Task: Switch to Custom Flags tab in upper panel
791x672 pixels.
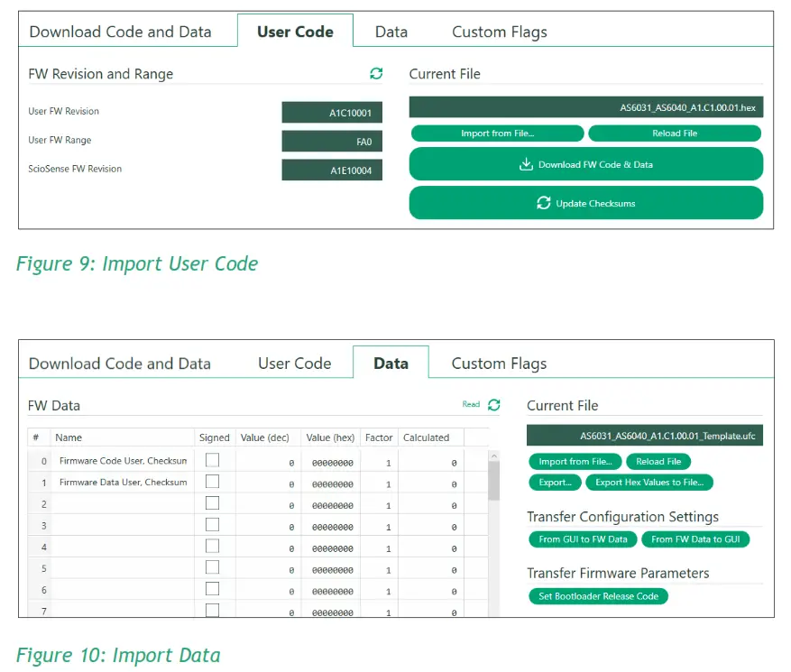Action: pos(499,32)
